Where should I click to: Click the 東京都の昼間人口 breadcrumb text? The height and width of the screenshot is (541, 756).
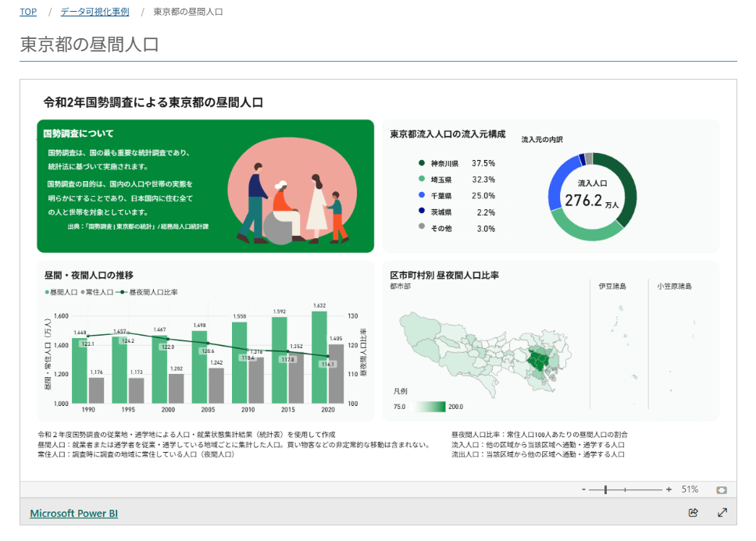click(188, 12)
